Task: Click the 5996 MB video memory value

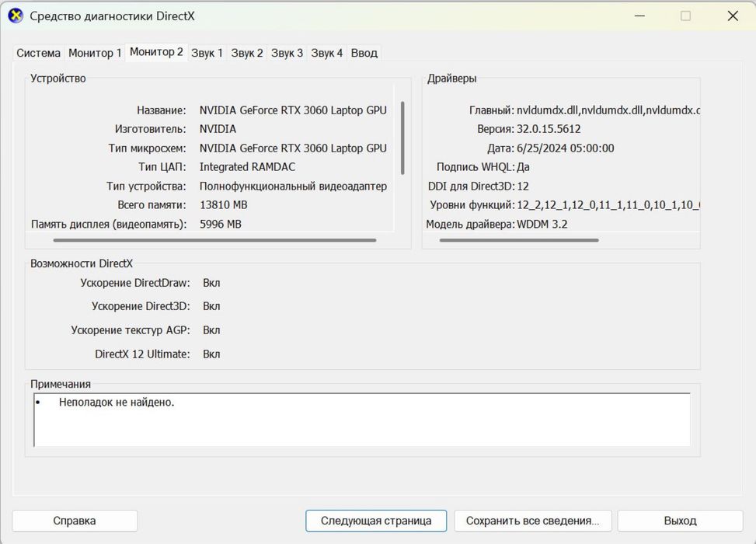Action: 221,225
